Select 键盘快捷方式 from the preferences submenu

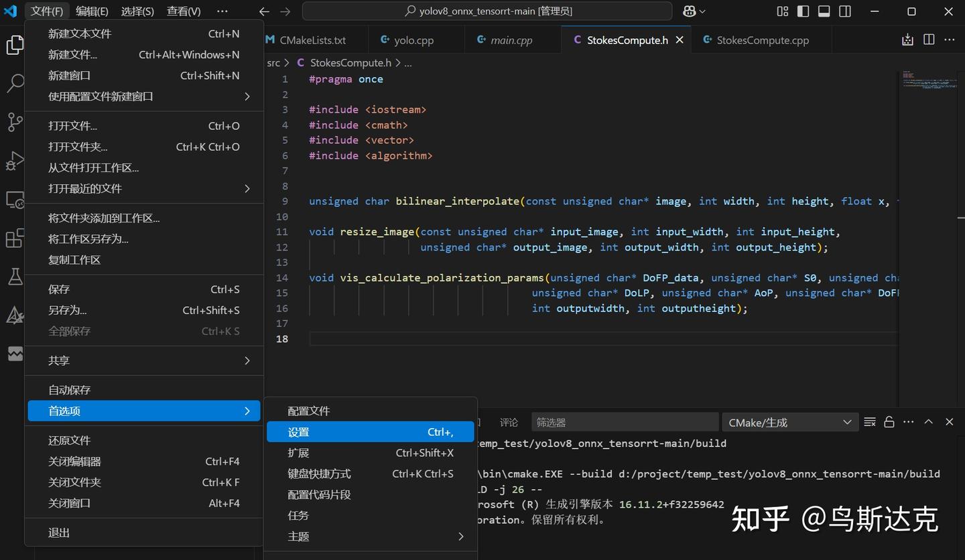pyautogui.click(x=319, y=474)
